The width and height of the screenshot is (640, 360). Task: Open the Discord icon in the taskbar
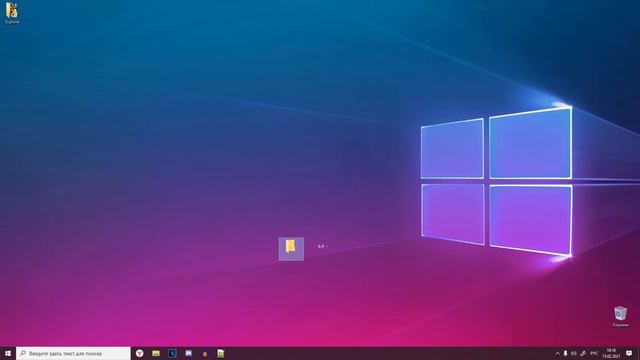189,353
